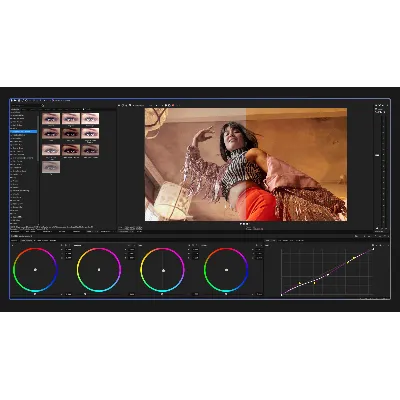
Task: Select the desaturated eye thumbnail starting the third row
Action: click(x=51, y=150)
